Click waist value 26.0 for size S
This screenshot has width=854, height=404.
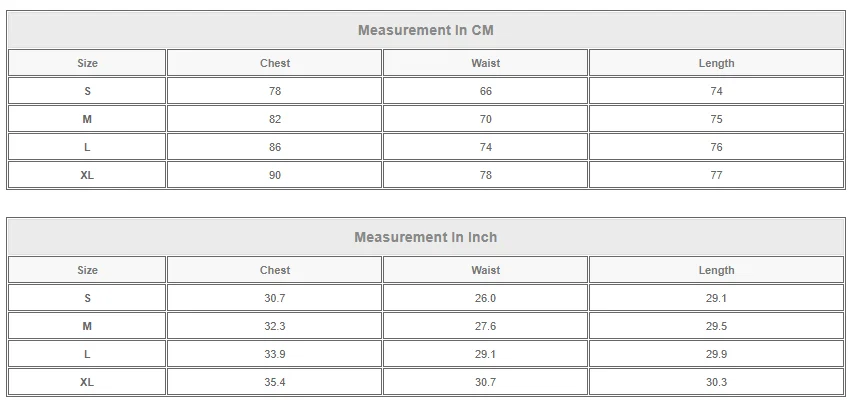486,298
